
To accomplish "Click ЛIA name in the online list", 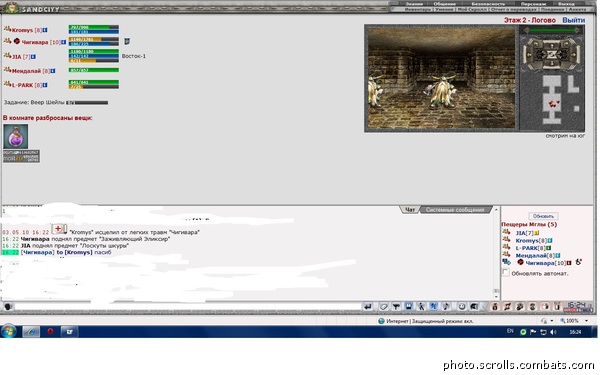I will click(x=520, y=233).
